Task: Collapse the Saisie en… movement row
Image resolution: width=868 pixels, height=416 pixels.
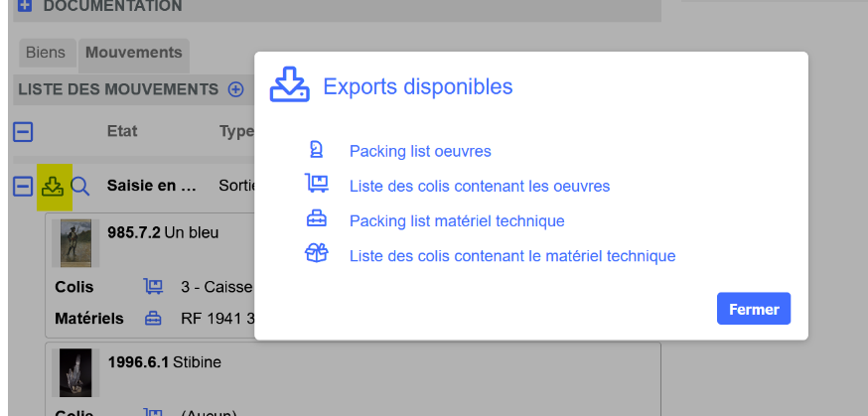Action: click(23, 186)
